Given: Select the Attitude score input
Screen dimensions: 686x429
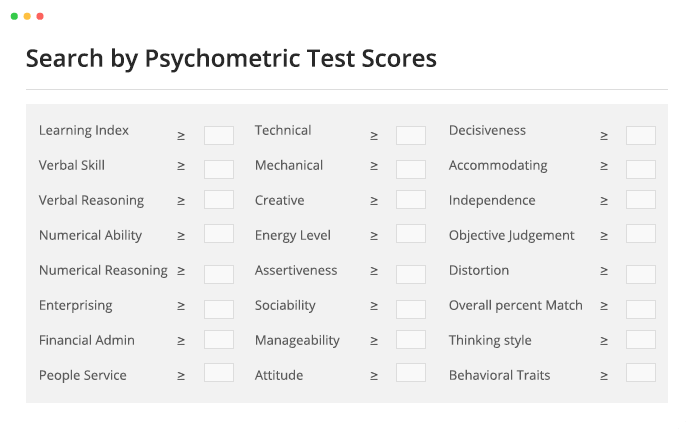Looking at the screenshot, I should tap(411, 373).
